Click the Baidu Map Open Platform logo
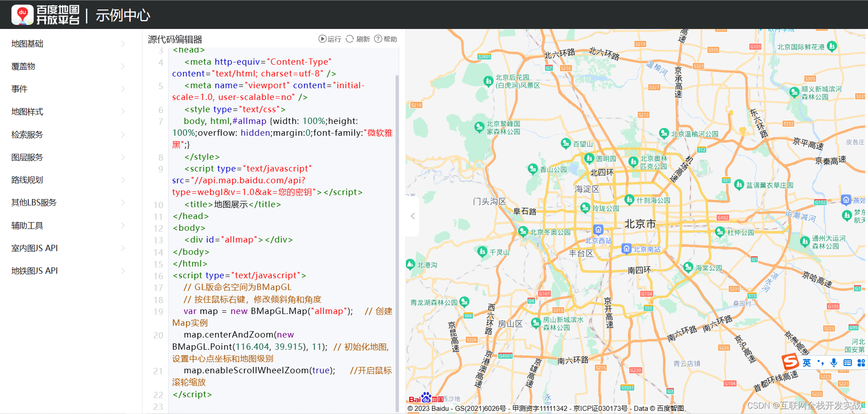This screenshot has height=414, width=868. 45,14
